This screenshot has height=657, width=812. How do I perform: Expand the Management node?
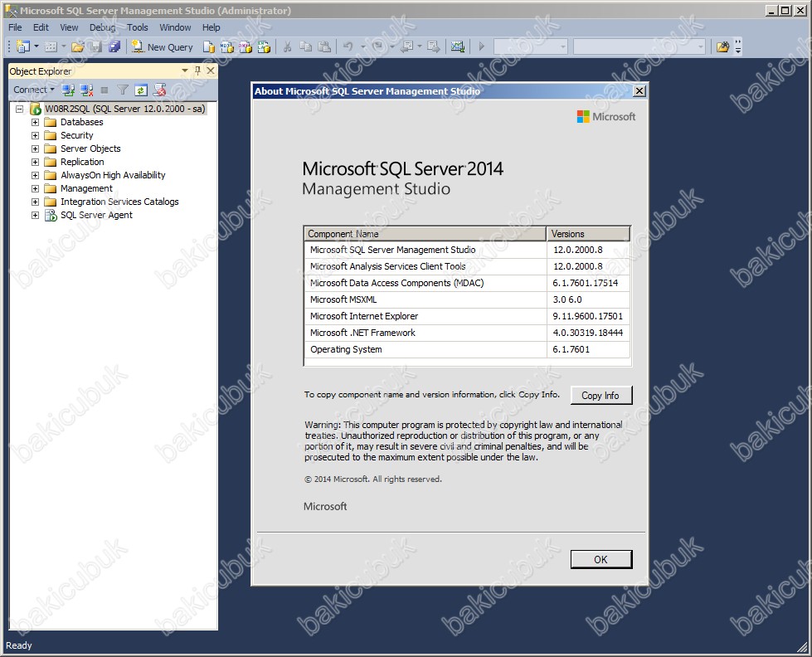(35, 188)
